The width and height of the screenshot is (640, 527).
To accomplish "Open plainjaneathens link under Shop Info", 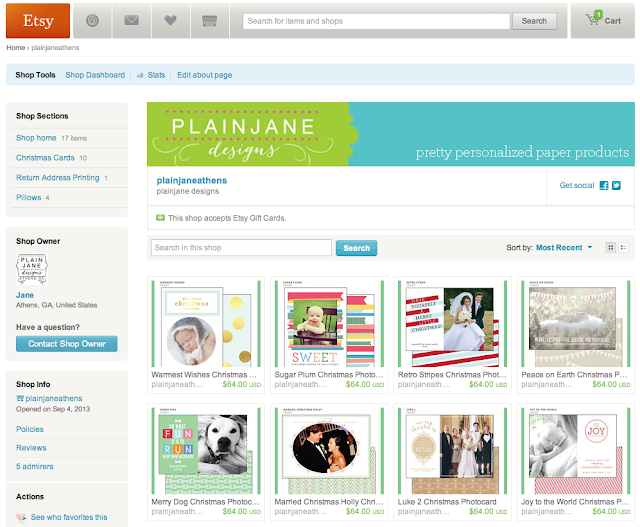I will coord(54,398).
